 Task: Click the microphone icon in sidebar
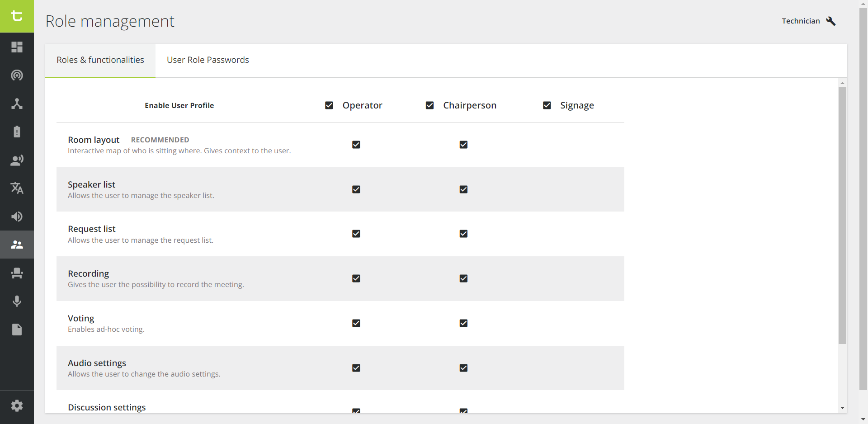tap(17, 301)
